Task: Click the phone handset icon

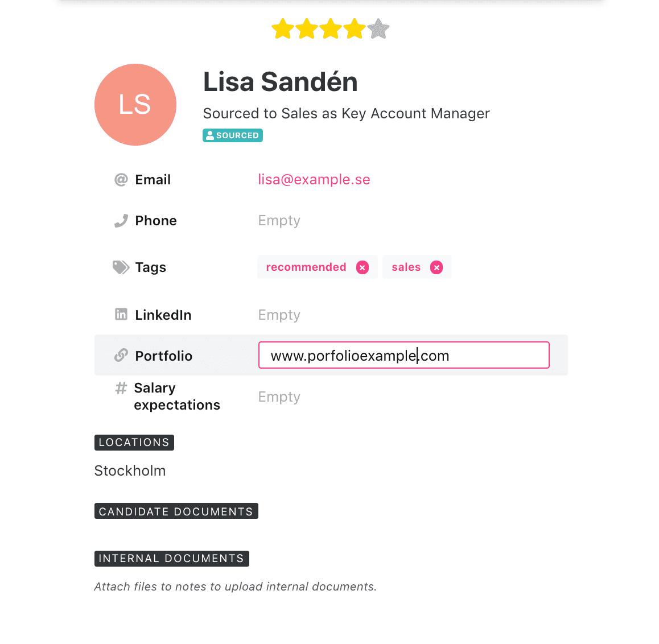Action: (x=121, y=221)
